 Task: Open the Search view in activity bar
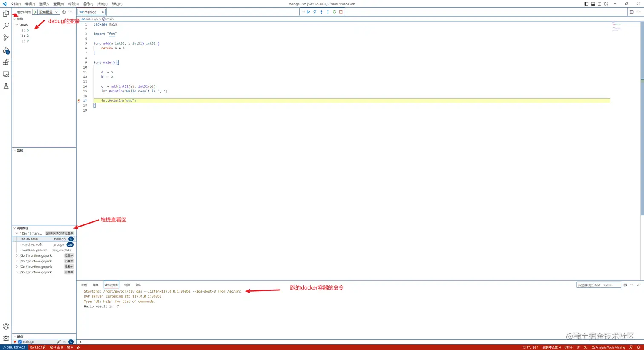pos(6,26)
